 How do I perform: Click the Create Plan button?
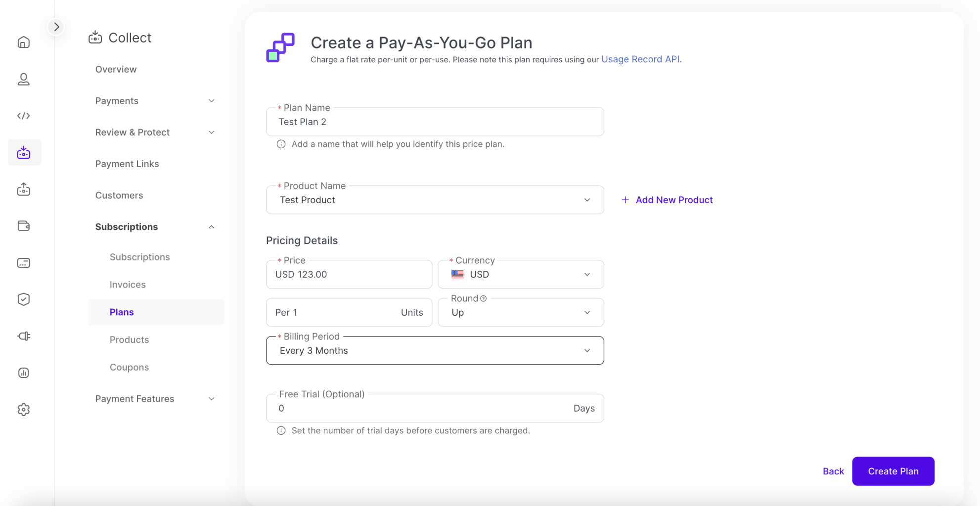tap(893, 471)
